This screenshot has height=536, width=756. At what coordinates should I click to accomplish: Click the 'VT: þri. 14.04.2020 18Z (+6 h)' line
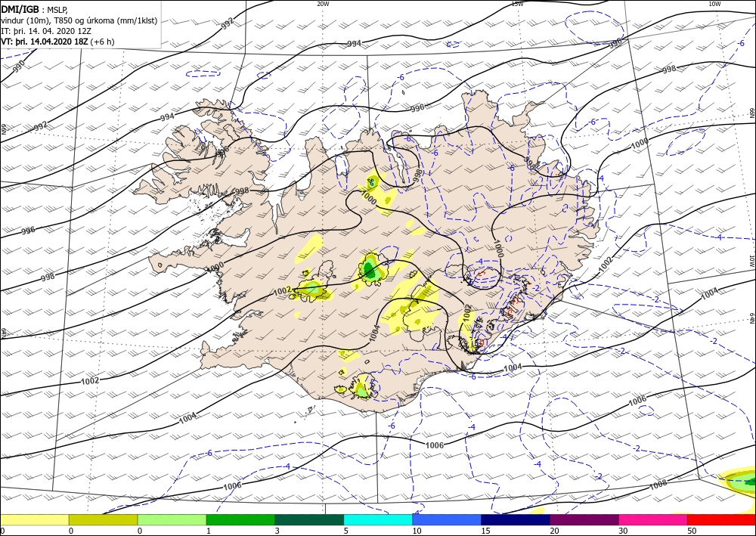(x=58, y=42)
